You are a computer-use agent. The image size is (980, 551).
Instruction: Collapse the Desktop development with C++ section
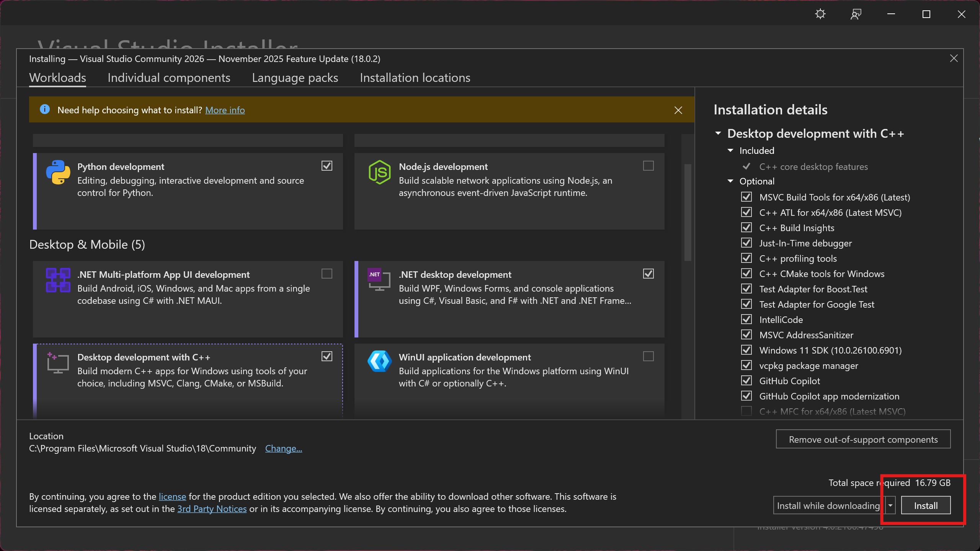point(718,134)
